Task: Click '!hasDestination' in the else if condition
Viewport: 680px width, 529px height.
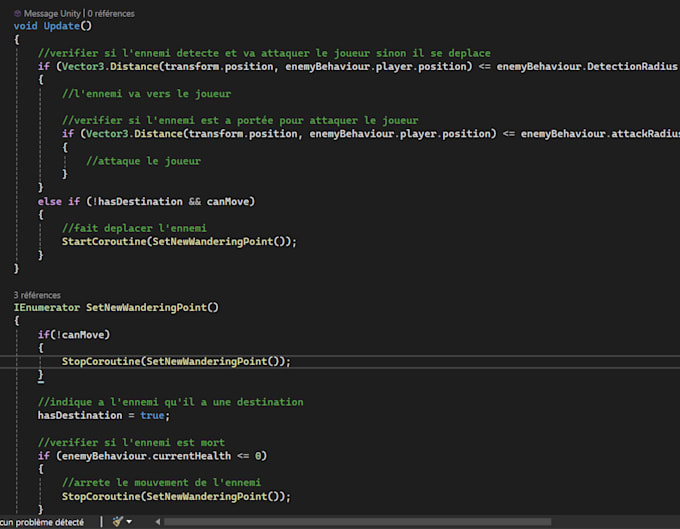Action: point(137,202)
